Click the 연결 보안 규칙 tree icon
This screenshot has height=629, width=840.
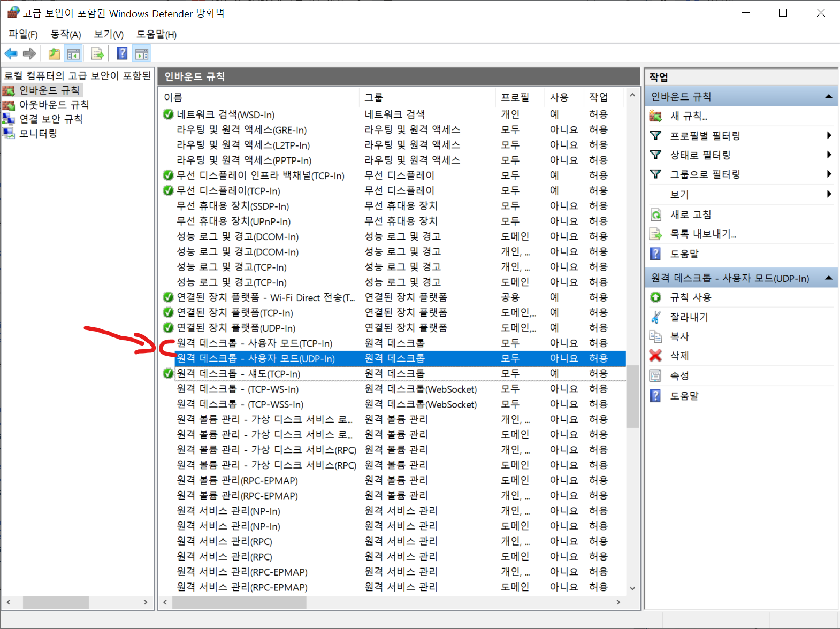(x=9, y=119)
